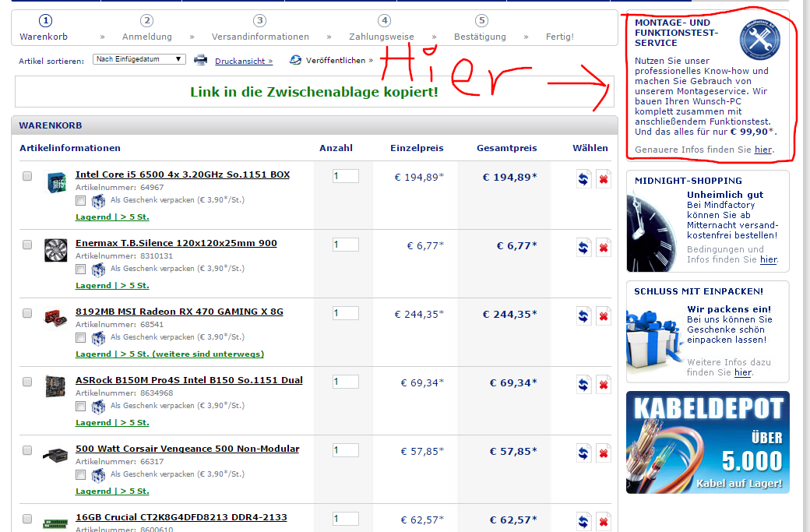
Task: Select the MSI Radeon RX 470 row checkbox
Action: point(27,314)
